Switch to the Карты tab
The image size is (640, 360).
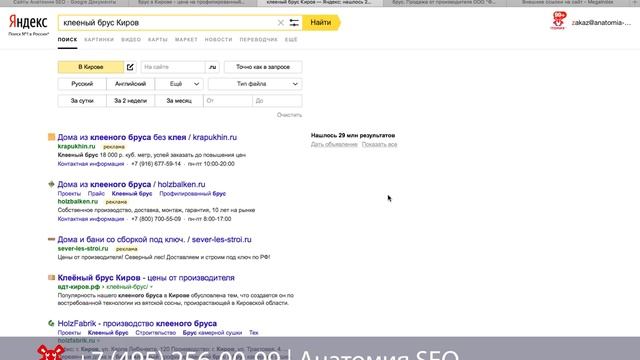(x=158, y=40)
